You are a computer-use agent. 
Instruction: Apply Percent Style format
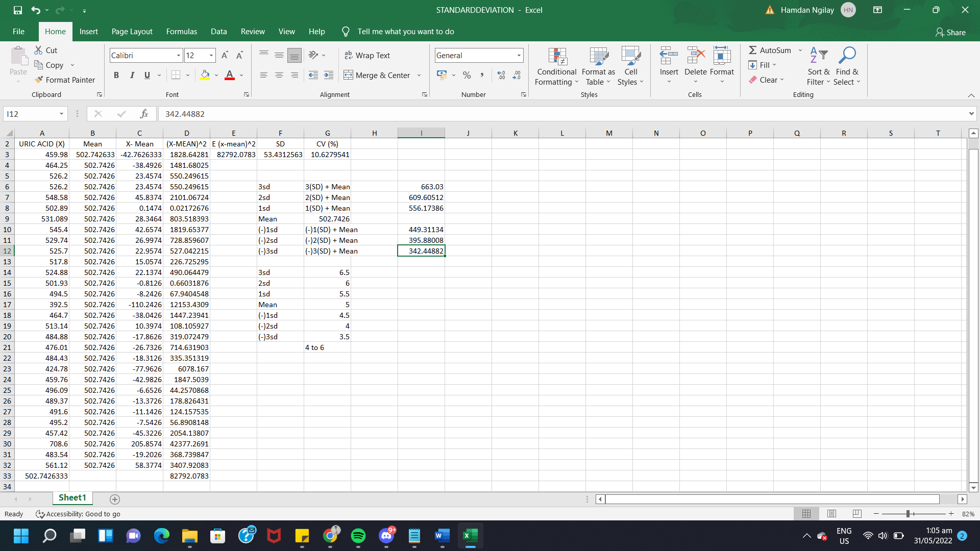[467, 75]
